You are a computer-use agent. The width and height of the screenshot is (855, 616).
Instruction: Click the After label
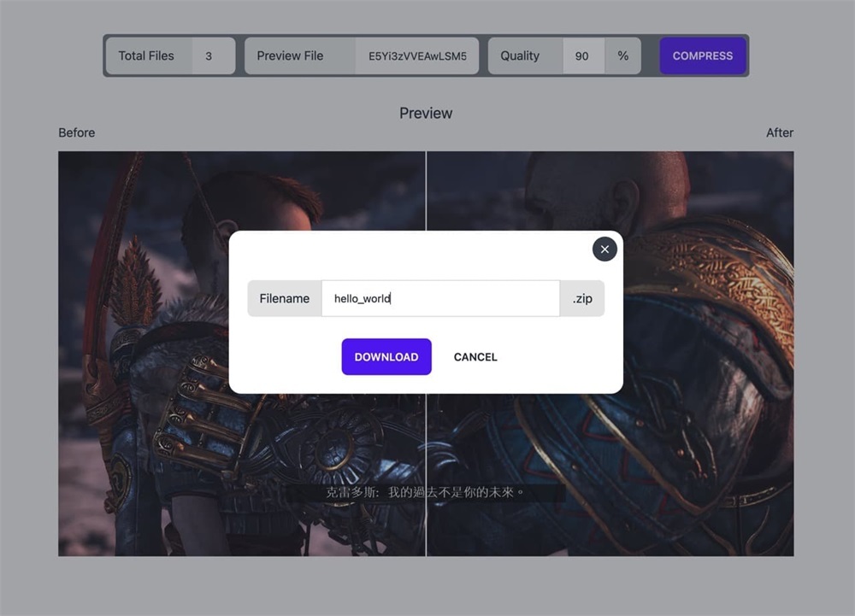click(x=780, y=132)
